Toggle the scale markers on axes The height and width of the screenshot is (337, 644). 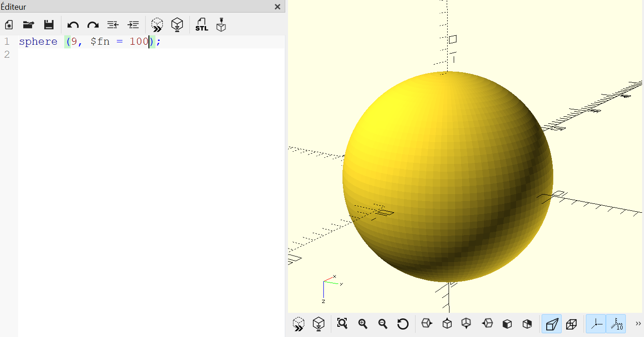pos(616,324)
